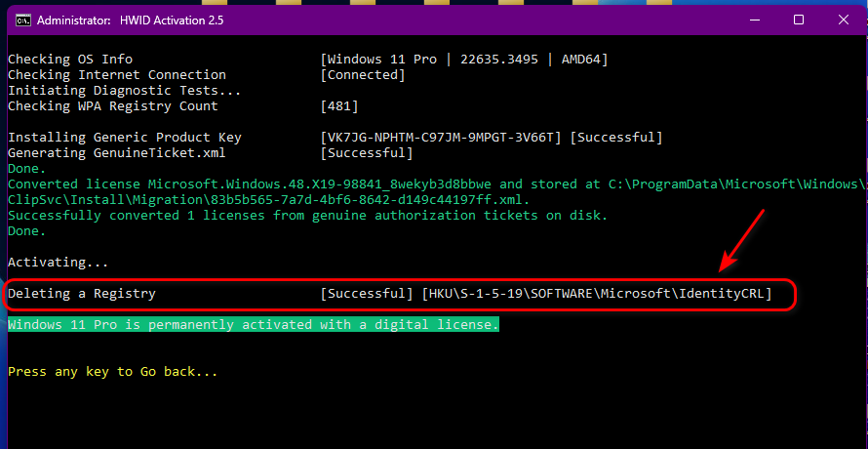Click the '[481]' registry count value

pos(339,105)
